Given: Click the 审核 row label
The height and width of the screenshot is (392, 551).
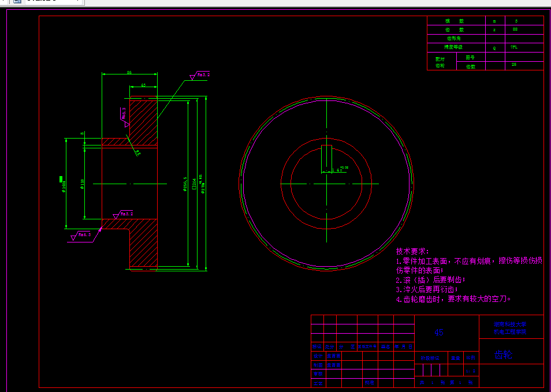Looking at the screenshot, I should (x=318, y=374).
